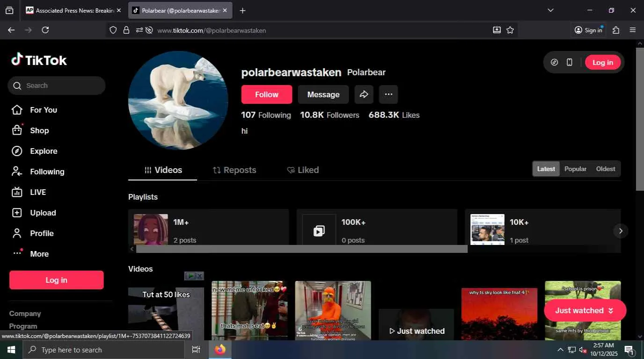Click the scrollbar down arrow of page

coord(640,336)
